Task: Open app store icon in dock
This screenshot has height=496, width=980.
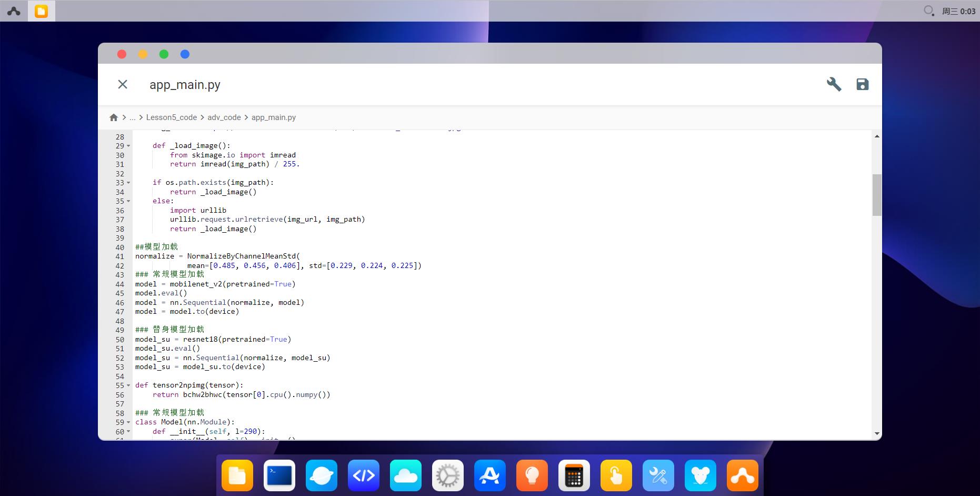Action: [490, 475]
